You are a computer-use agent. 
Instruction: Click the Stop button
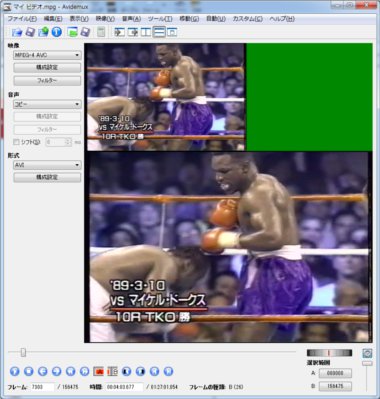(x=29, y=371)
